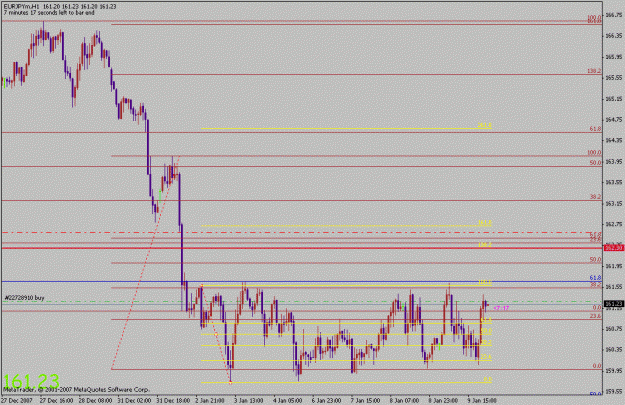
Task: Click the red 100.0 Fibonacci label above 163.95
Action: [x=594, y=152]
